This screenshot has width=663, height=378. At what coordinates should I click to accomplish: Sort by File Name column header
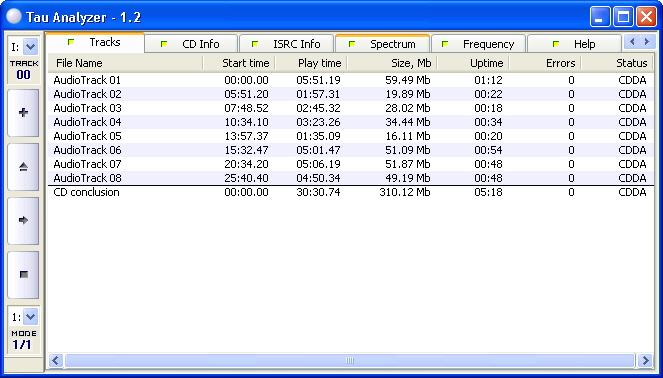(x=125, y=63)
